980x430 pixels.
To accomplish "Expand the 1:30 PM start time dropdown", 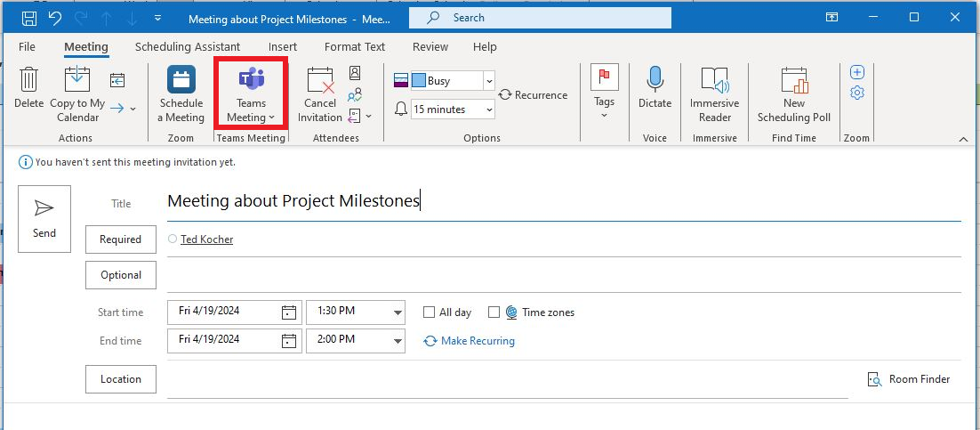I will pos(397,312).
